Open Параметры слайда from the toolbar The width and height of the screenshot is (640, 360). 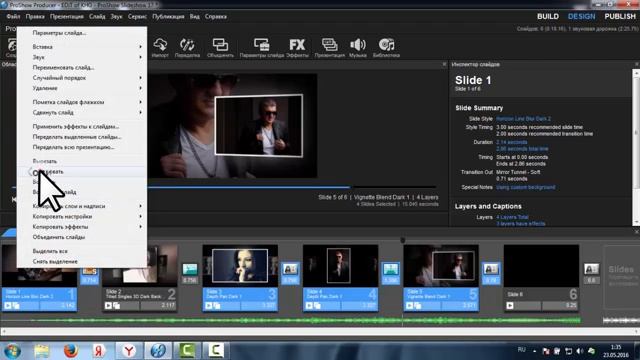[261, 47]
